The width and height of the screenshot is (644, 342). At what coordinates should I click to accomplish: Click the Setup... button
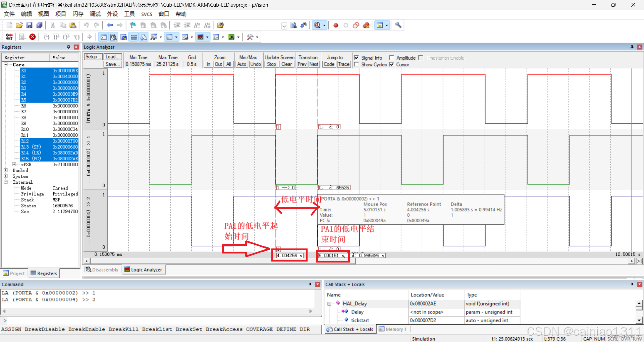[x=93, y=57]
